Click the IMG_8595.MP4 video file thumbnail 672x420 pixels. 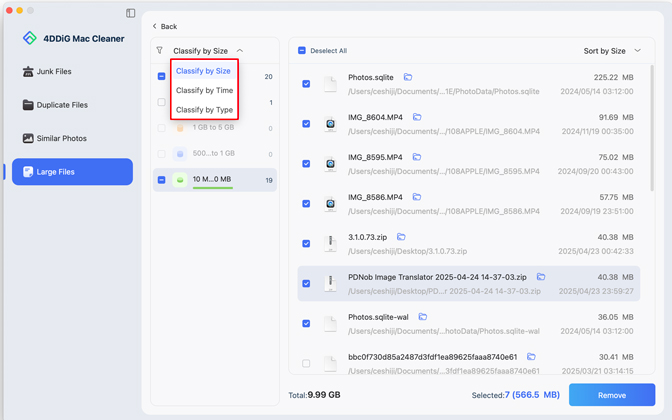click(330, 164)
